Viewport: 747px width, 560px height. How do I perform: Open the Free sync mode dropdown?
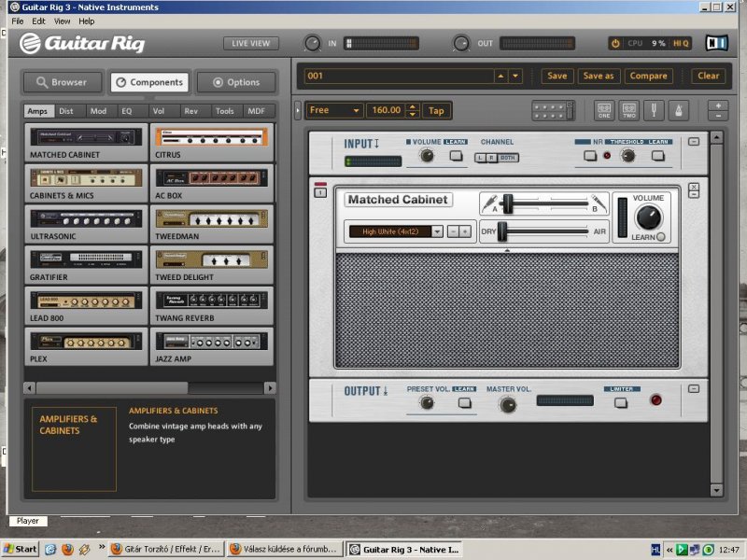tap(334, 110)
